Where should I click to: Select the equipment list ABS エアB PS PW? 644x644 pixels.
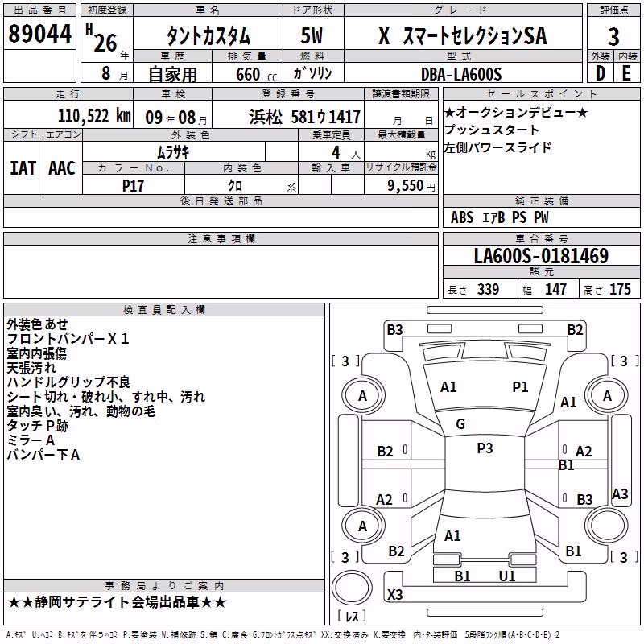(499, 217)
